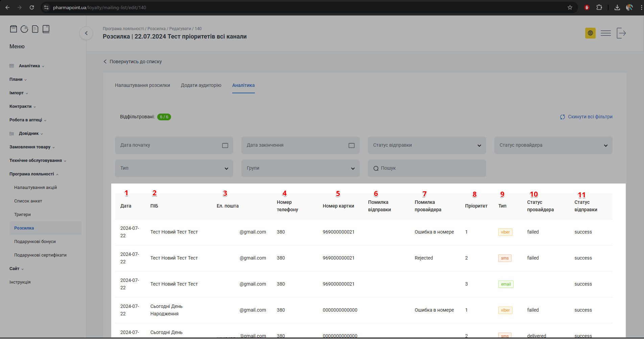Open the browser three-dot menu
This screenshot has width=644, height=339.
click(641, 7)
